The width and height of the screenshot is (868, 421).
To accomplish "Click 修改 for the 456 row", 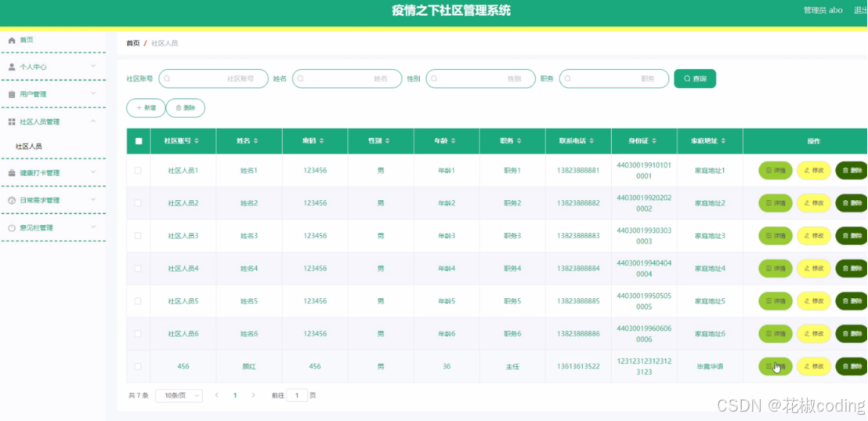I will click(x=814, y=367).
